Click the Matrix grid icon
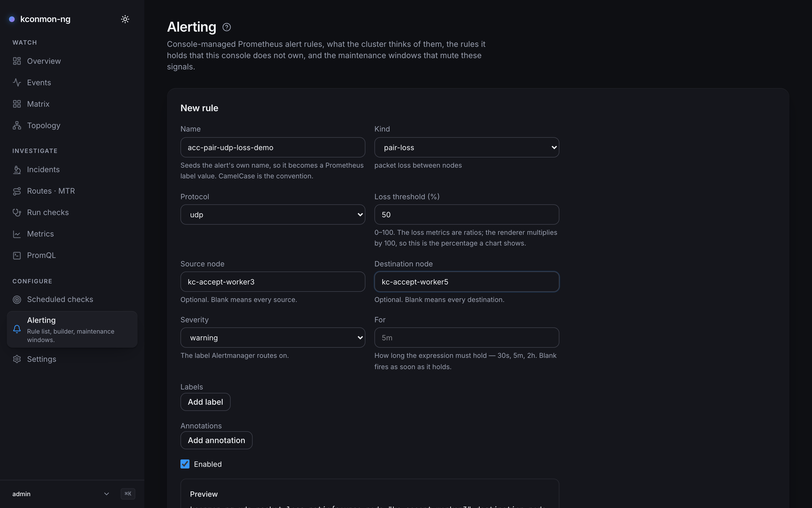This screenshot has height=508, width=812. pos(17,104)
